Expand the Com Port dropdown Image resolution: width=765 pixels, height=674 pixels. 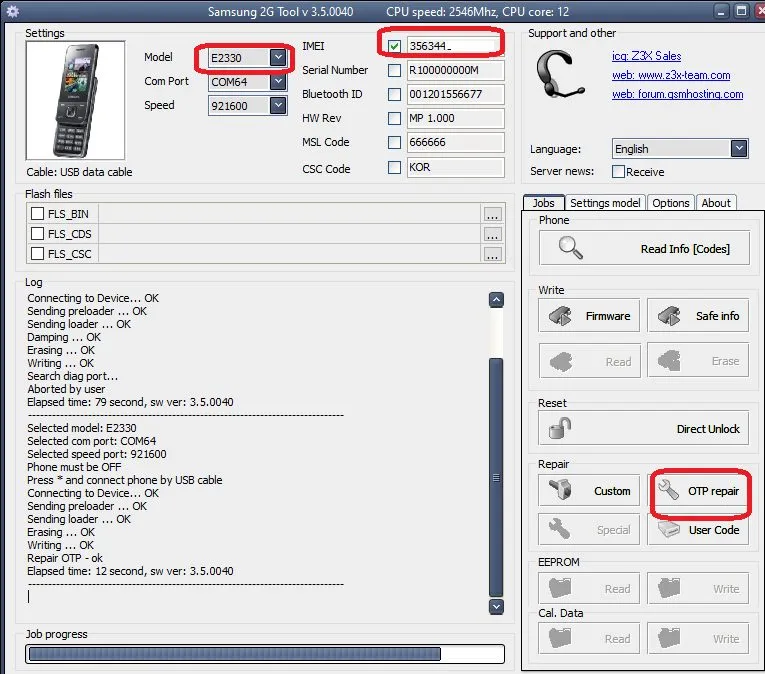[x=278, y=81]
